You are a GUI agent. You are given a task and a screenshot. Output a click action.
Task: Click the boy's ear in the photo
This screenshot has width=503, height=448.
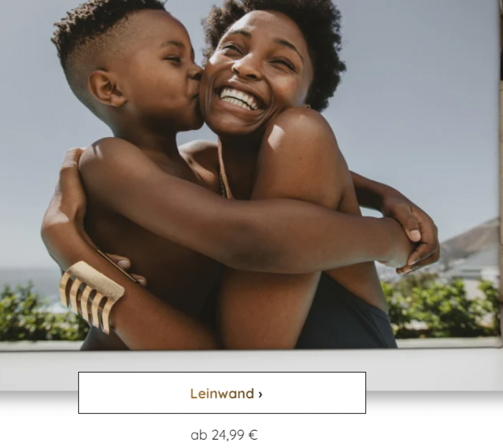107,88
